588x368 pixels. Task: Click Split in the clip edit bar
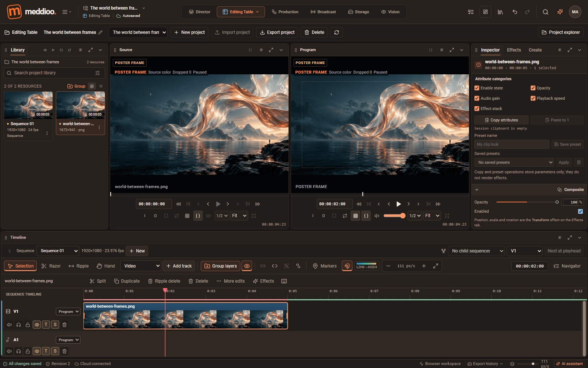[x=98, y=281]
